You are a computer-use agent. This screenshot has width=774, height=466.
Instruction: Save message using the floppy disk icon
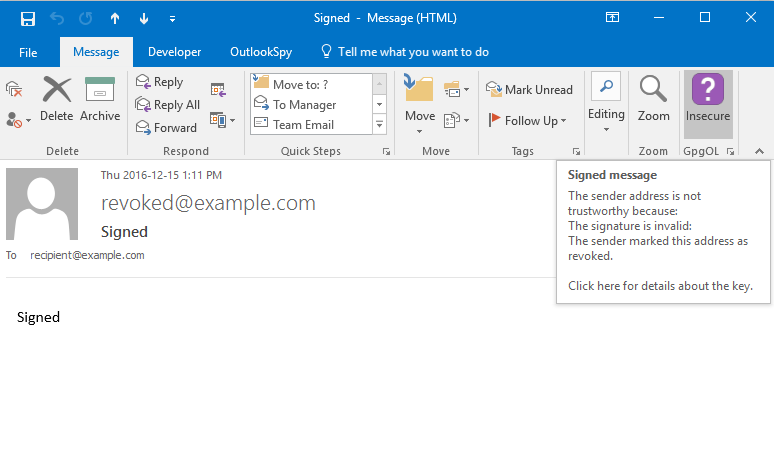click(x=28, y=18)
